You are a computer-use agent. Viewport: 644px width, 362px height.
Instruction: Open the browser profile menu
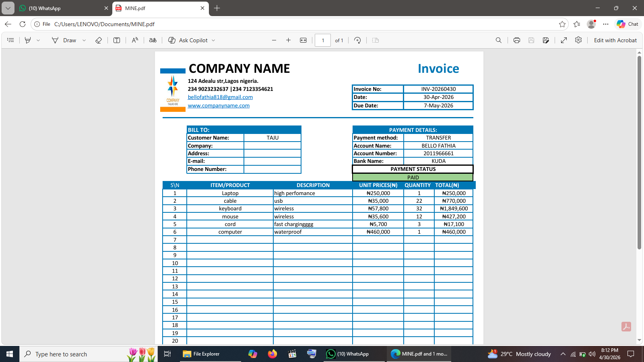591,24
